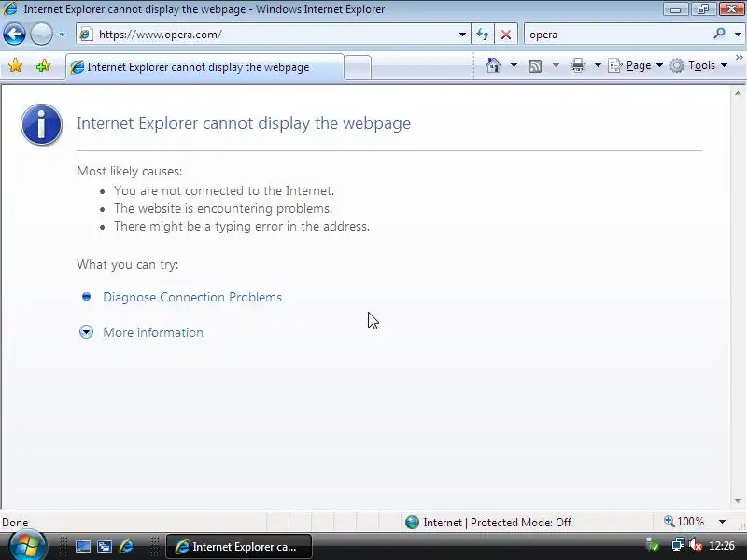Expand the Print options dropdown arrow

click(598, 65)
